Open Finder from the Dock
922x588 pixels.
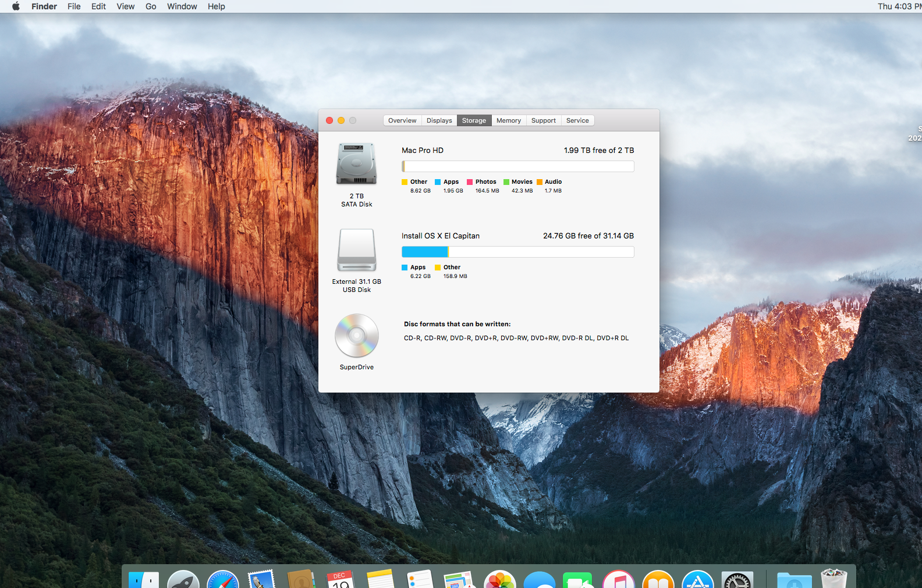click(144, 579)
